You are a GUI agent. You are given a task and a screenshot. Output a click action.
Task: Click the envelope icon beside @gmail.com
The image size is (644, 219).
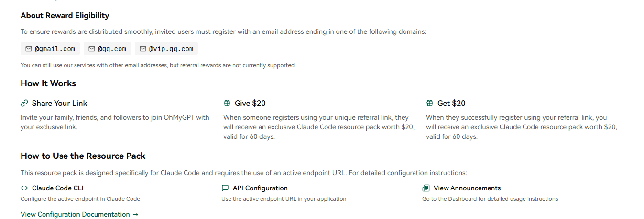[29, 49]
